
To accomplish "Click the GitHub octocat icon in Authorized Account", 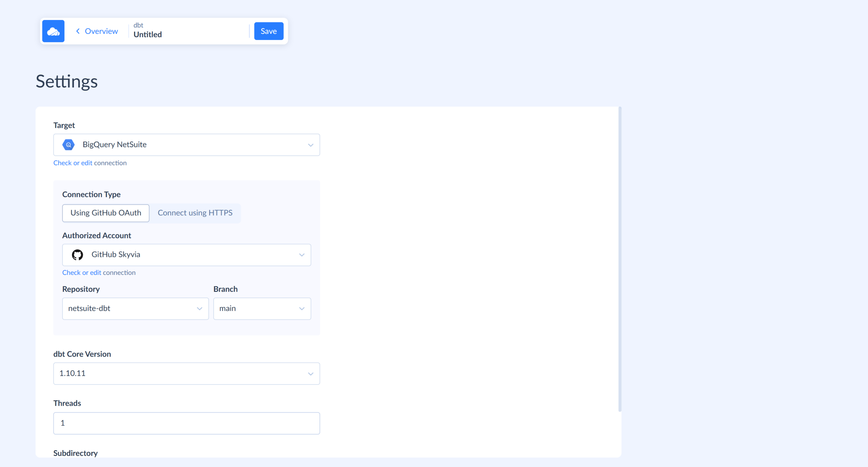I will click(77, 255).
